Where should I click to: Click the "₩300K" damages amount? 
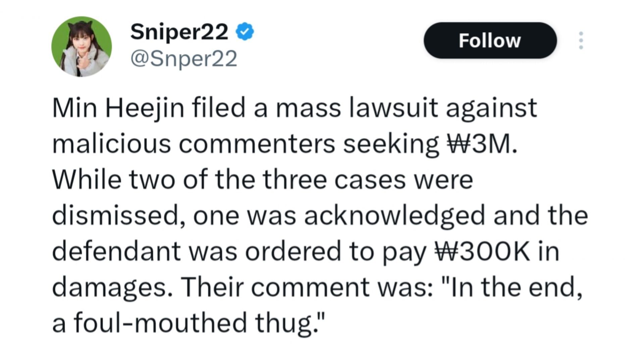(x=482, y=251)
